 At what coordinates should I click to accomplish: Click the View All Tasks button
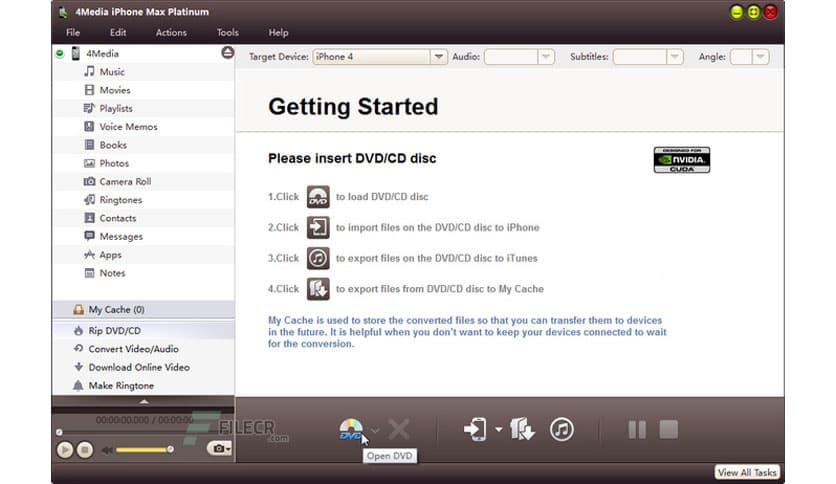(747, 472)
